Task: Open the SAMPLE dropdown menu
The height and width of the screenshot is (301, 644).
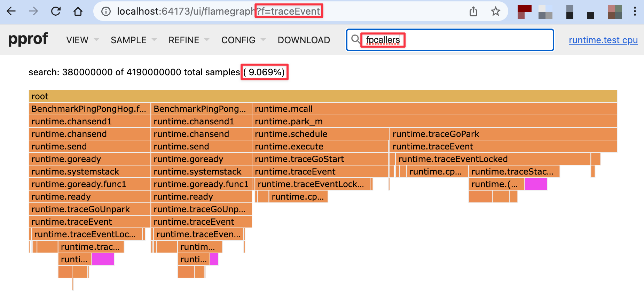Action: tap(134, 40)
